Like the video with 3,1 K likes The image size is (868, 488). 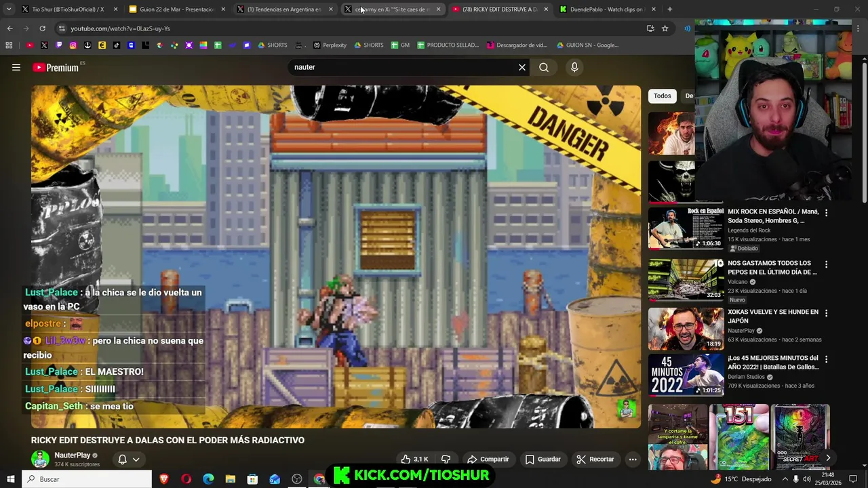(x=414, y=459)
